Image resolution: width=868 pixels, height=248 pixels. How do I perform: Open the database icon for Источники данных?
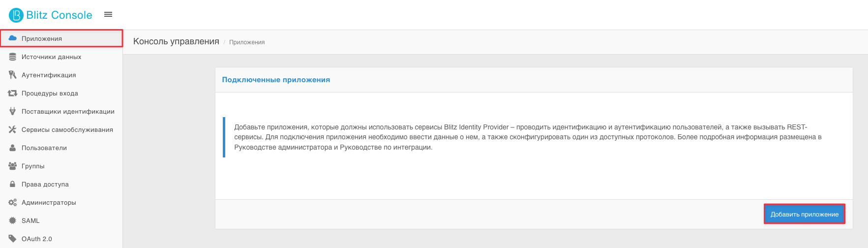[x=13, y=57]
